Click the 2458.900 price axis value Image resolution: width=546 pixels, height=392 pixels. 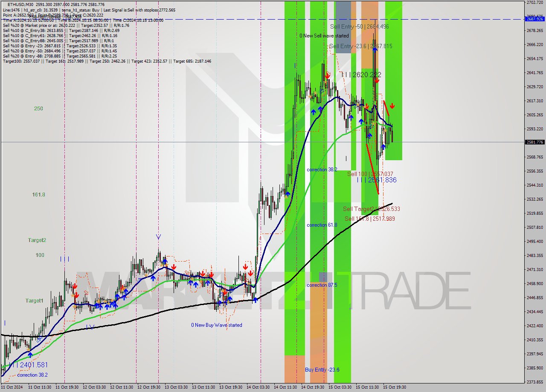point(534,283)
